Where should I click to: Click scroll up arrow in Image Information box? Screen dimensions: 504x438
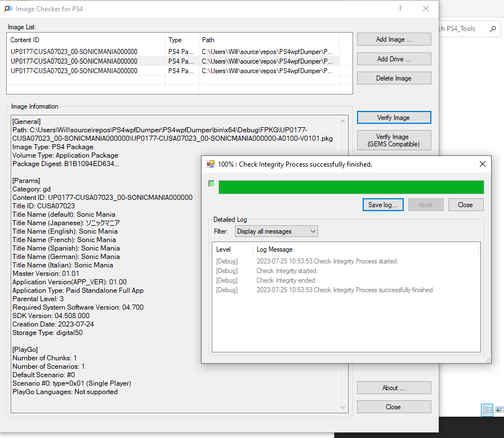point(342,121)
